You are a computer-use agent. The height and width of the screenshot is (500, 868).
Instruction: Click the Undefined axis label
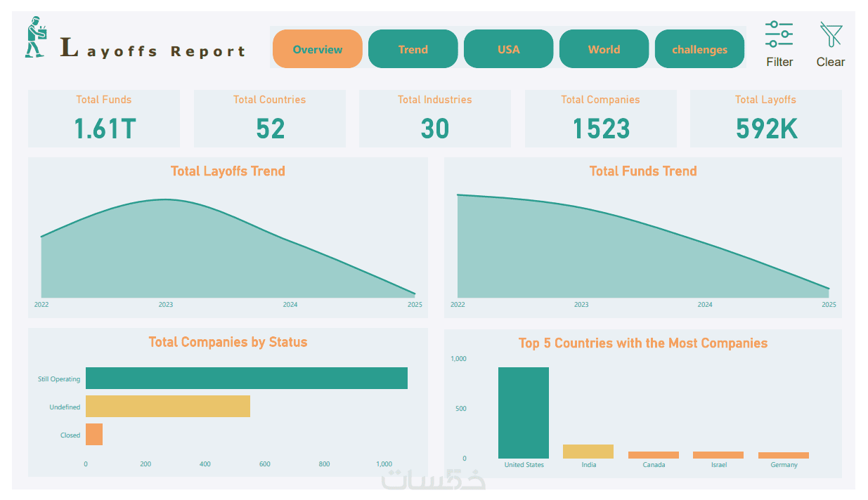click(65, 407)
